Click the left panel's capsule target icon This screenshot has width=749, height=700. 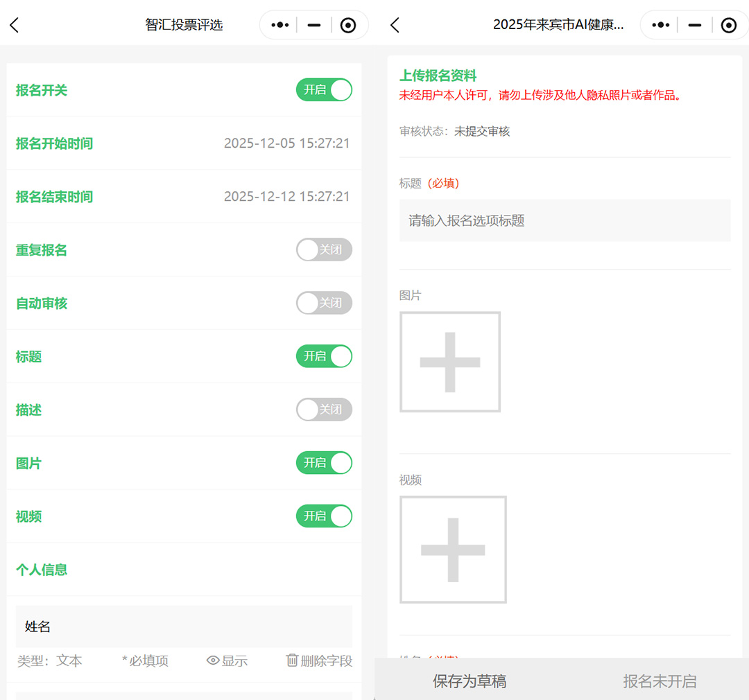click(348, 26)
